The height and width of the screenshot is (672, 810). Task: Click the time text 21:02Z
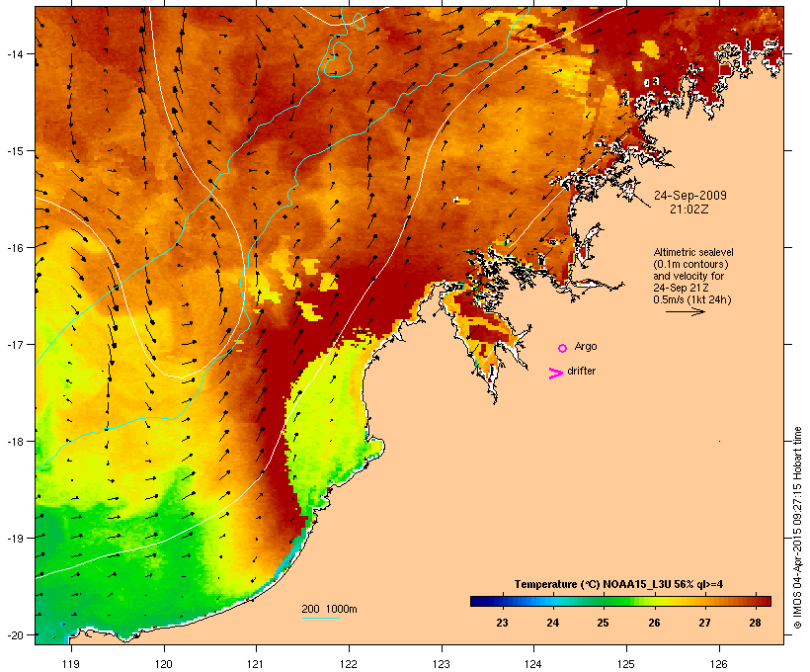click(689, 210)
